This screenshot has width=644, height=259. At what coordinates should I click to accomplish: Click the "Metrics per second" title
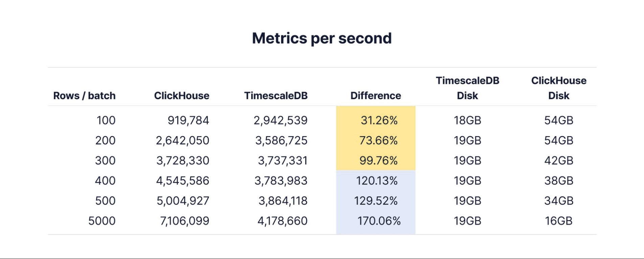click(x=322, y=38)
